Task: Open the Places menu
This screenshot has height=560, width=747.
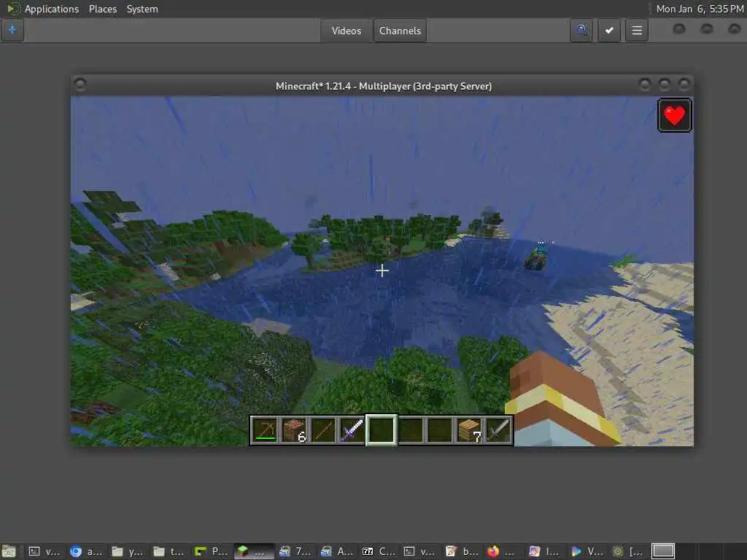Action: click(x=103, y=9)
